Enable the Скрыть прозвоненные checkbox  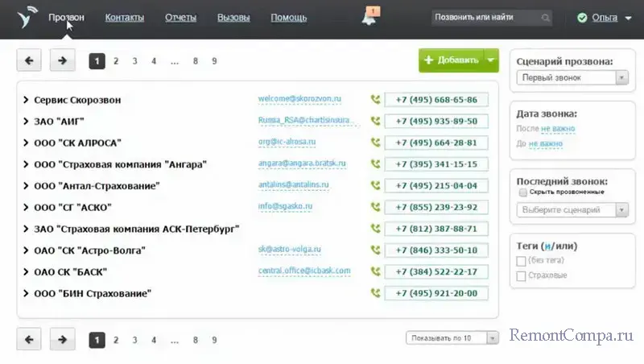pos(522,193)
